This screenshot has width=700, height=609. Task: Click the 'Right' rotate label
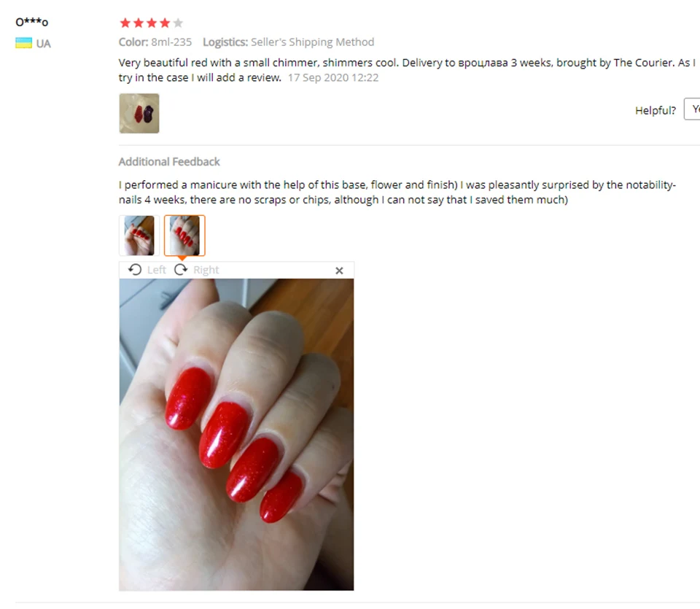[x=206, y=270]
